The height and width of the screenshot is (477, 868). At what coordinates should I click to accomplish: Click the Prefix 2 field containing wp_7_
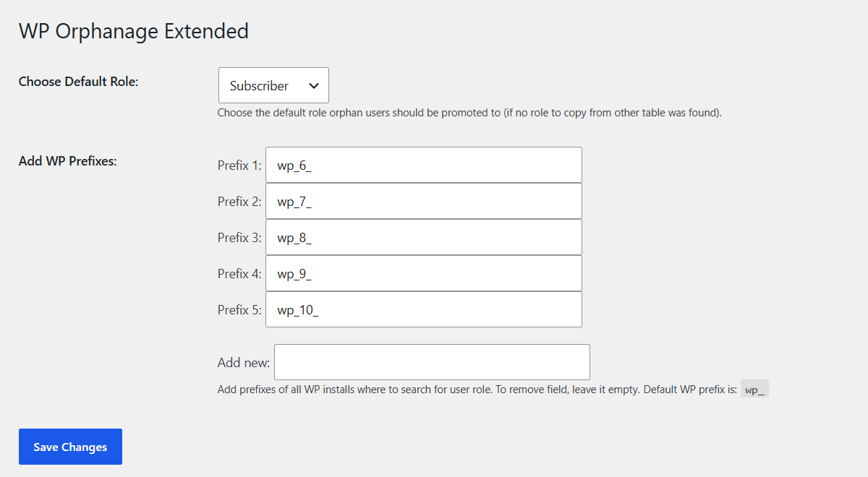(x=424, y=201)
